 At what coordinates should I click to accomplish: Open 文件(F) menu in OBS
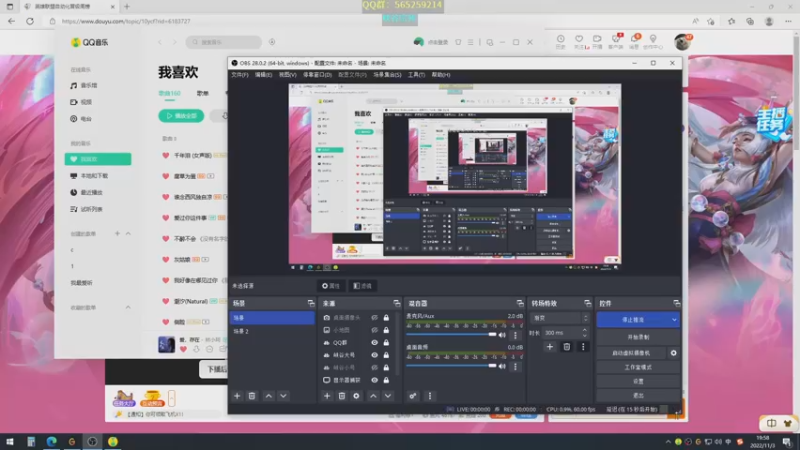click(x=240, y=75)
